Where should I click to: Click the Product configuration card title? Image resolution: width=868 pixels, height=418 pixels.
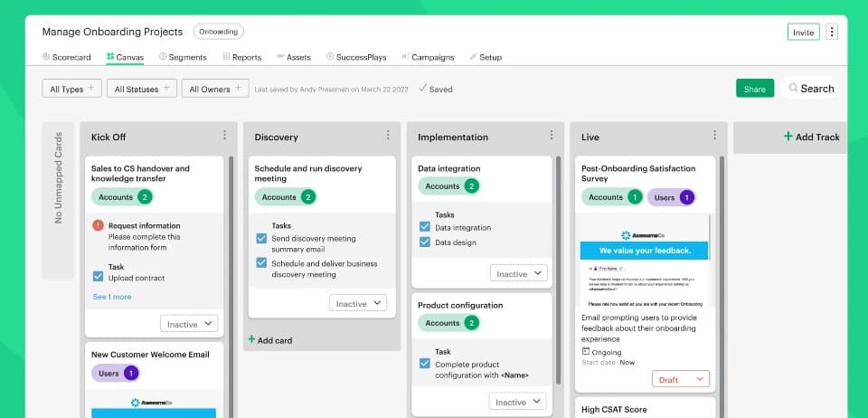pos(460,305)
